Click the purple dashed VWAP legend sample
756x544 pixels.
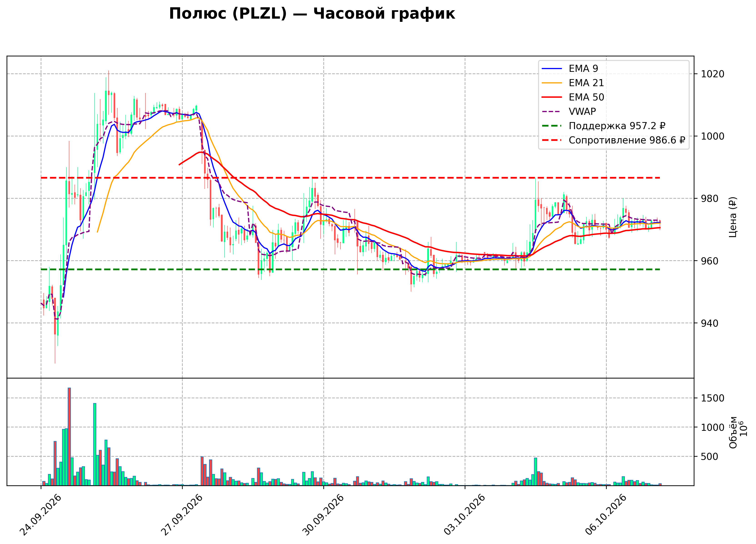552,112
